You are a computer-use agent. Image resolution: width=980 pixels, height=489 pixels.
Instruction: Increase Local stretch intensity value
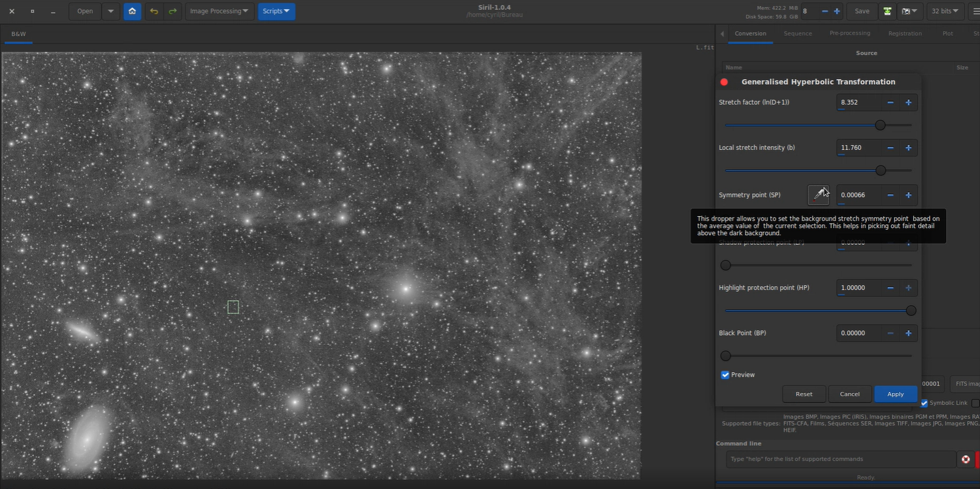[908, 148]
